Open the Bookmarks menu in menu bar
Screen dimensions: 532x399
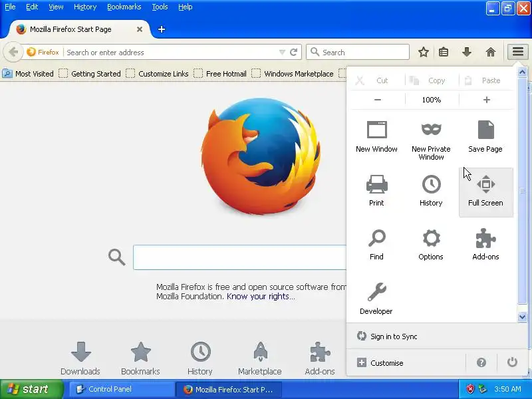tap(124, 7)
